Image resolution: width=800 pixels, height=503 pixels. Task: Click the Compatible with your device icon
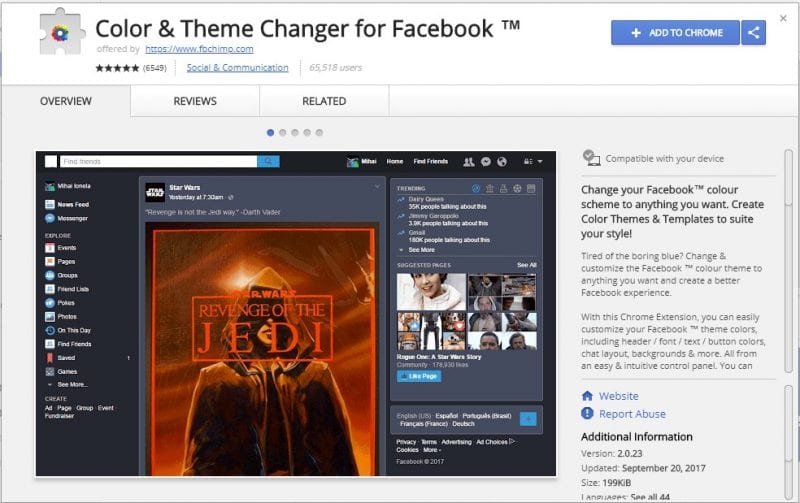click(591, 159)
